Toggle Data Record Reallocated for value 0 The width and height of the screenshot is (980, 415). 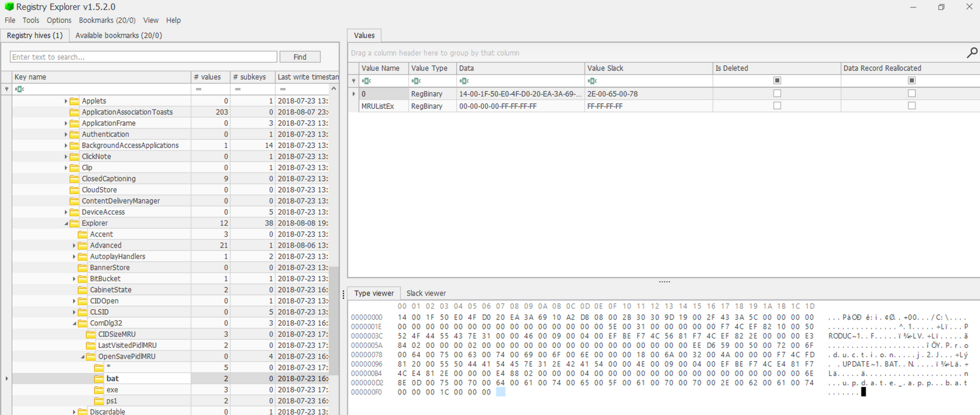(912, 93)
